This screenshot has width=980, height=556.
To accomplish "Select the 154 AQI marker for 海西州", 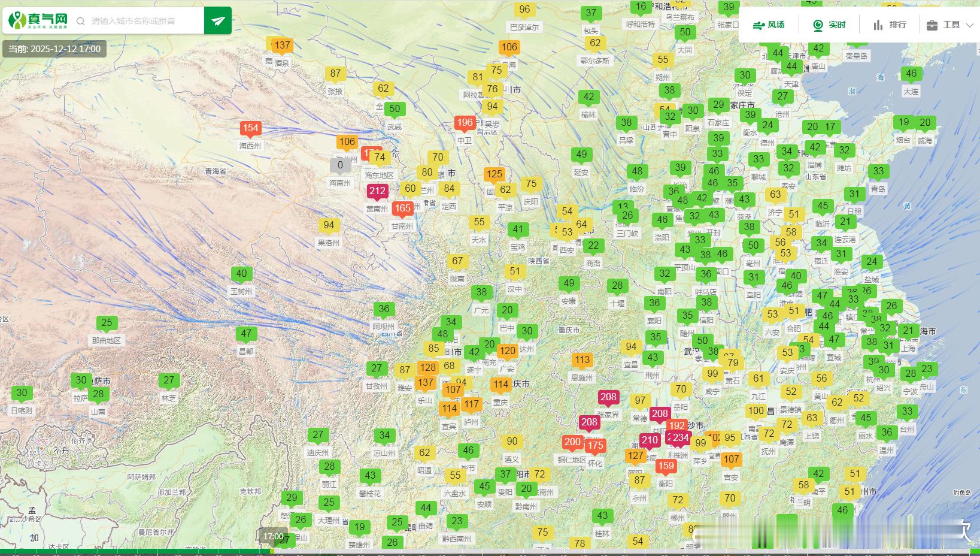I will pyautogui.click(x=250, y=128).
